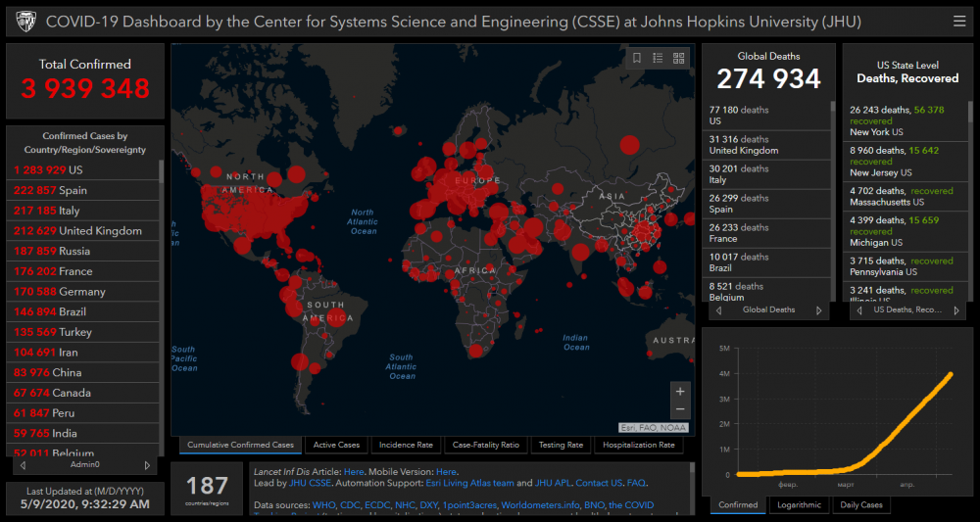980x522 pixels.
Task: Click right arrow beside Global Deaths
Action: coord(819,310)
